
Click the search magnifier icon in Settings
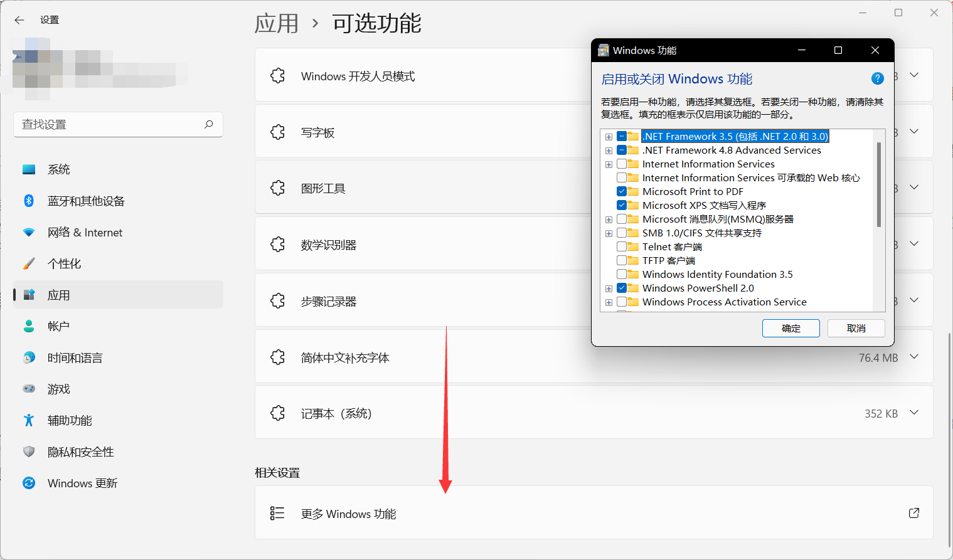[209, 124]
